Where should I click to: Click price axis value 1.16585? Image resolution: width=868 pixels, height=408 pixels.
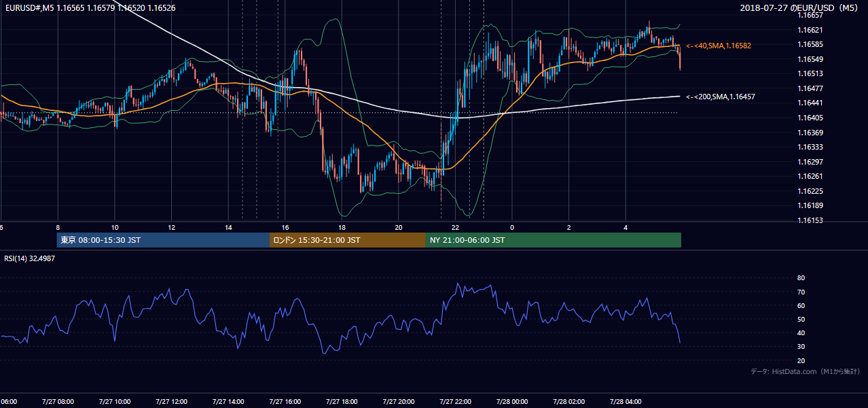(x=810, y=45)
